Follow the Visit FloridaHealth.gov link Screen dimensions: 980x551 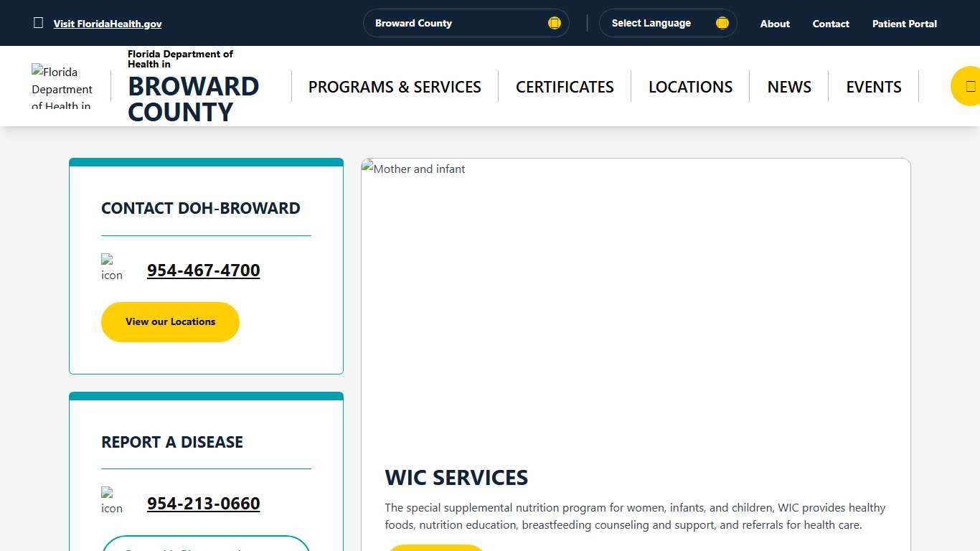[x=108, y=23]
